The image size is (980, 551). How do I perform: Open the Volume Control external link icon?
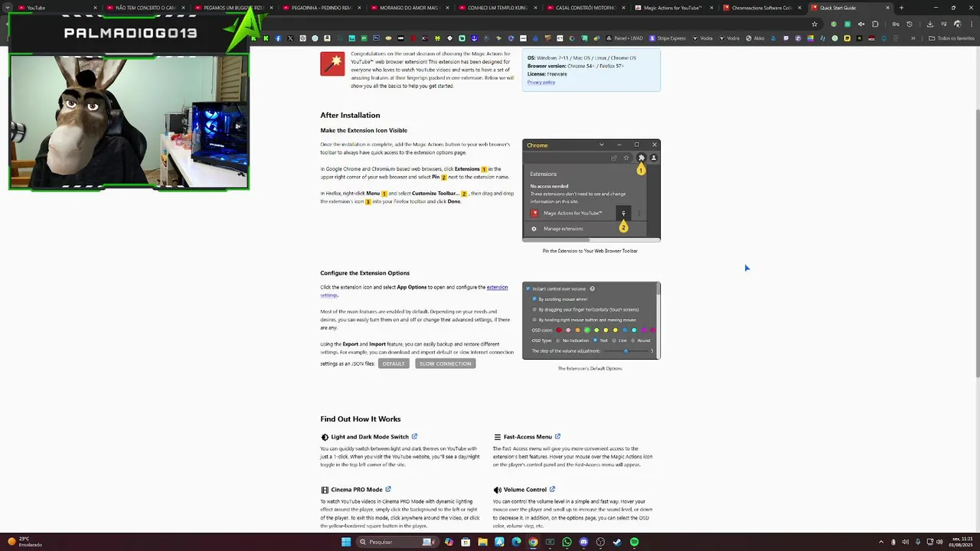pos(552,489)
